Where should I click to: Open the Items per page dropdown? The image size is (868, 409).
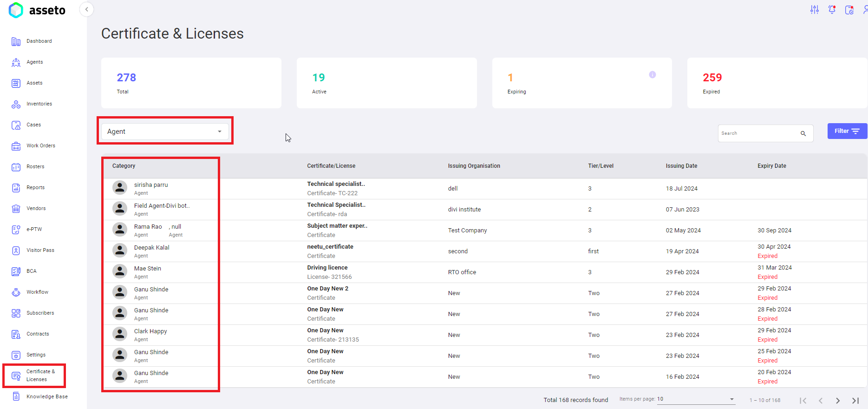pyautogui.click(x=696, y=399)
